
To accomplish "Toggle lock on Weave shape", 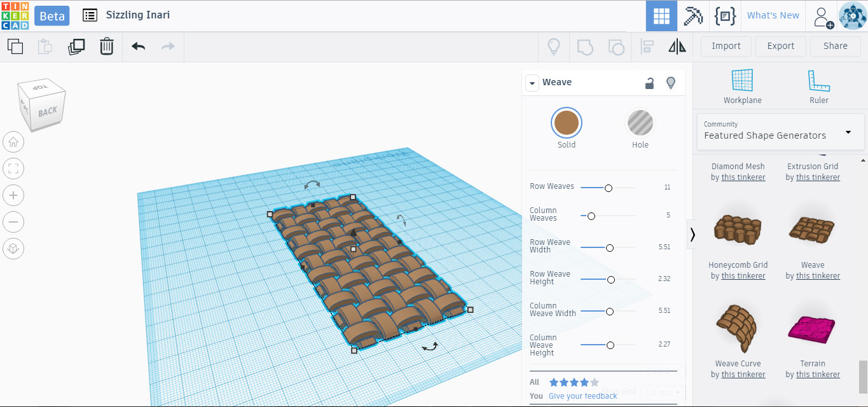I will (x=649, y=83).
